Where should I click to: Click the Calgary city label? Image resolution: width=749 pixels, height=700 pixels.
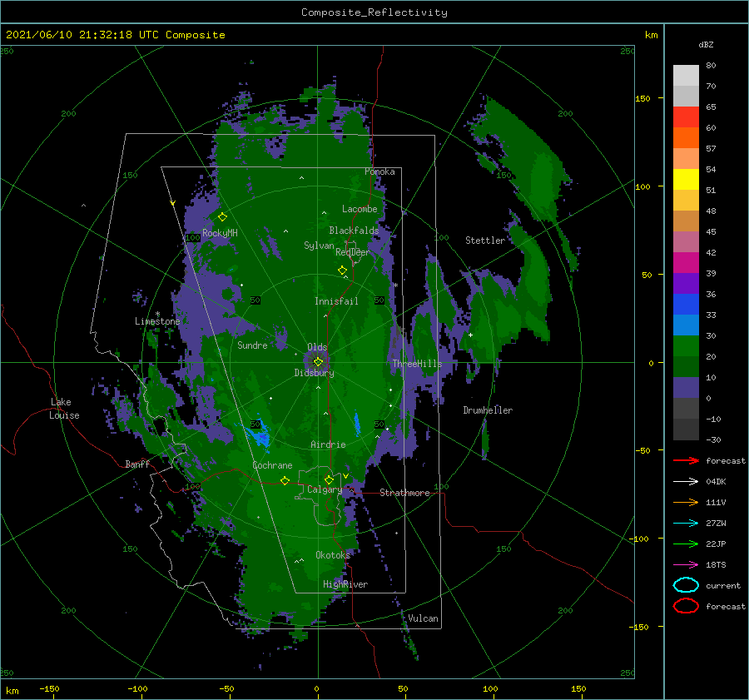[x=325, y=489]
